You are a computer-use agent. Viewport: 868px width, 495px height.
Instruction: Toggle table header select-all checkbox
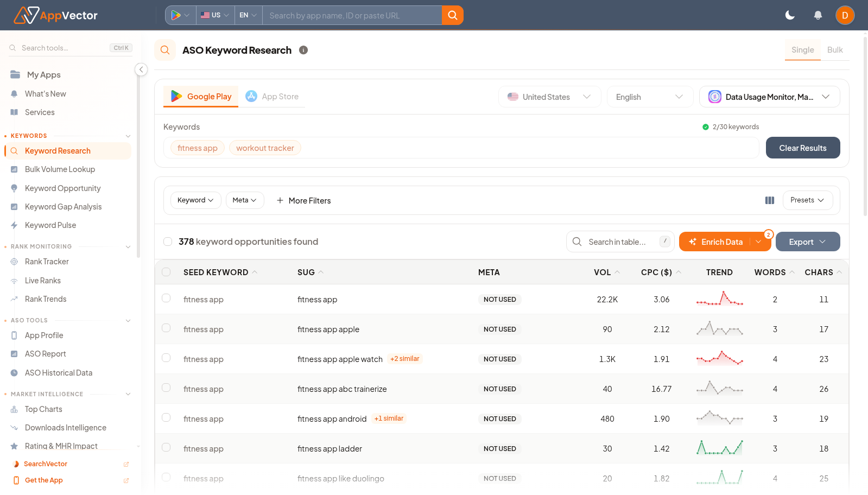click(x=166, y=272)
